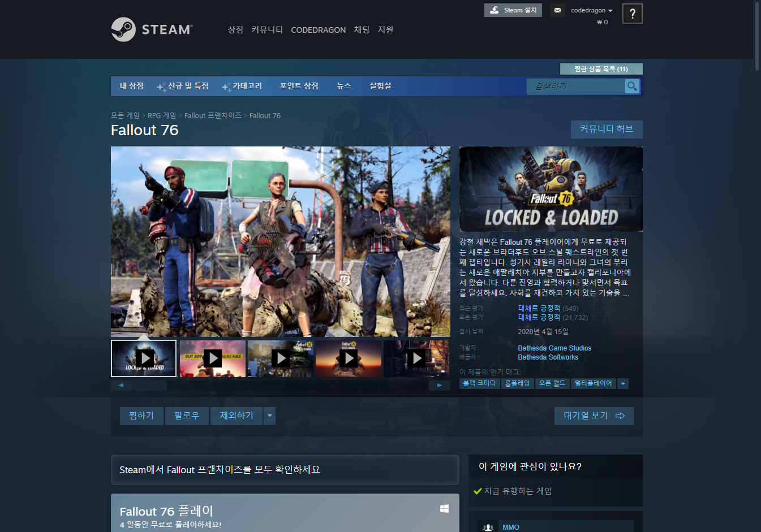Play the fifth video thumbnail
Viewport: 761px width, 532px height.
pos(416,358)
